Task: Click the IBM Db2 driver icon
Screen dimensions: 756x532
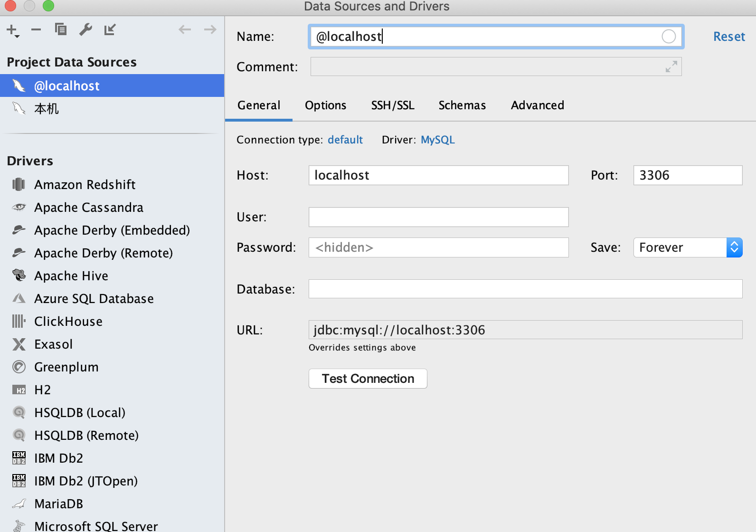Action: pyautogui.click(x=19, y=458)
